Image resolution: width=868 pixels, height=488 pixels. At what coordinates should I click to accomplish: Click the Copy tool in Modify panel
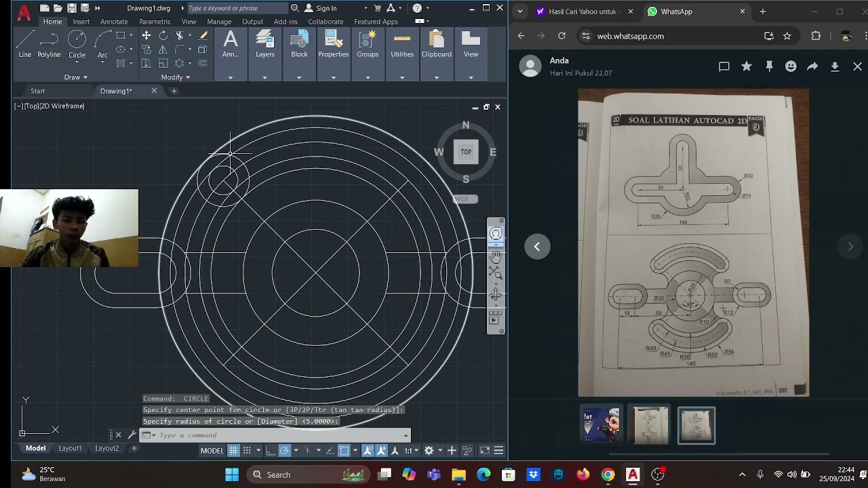[x=146, y=49]
